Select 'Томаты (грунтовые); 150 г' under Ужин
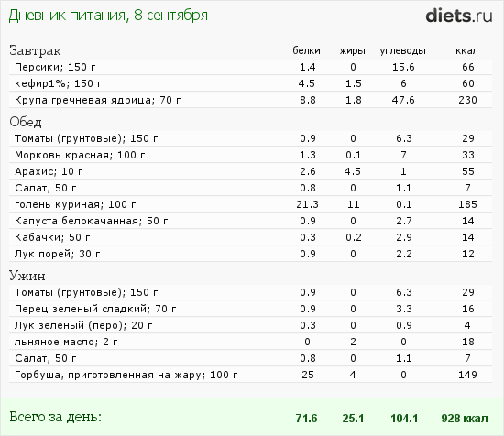The height and width of the screenshot is (436, 504). click(251, 292)
